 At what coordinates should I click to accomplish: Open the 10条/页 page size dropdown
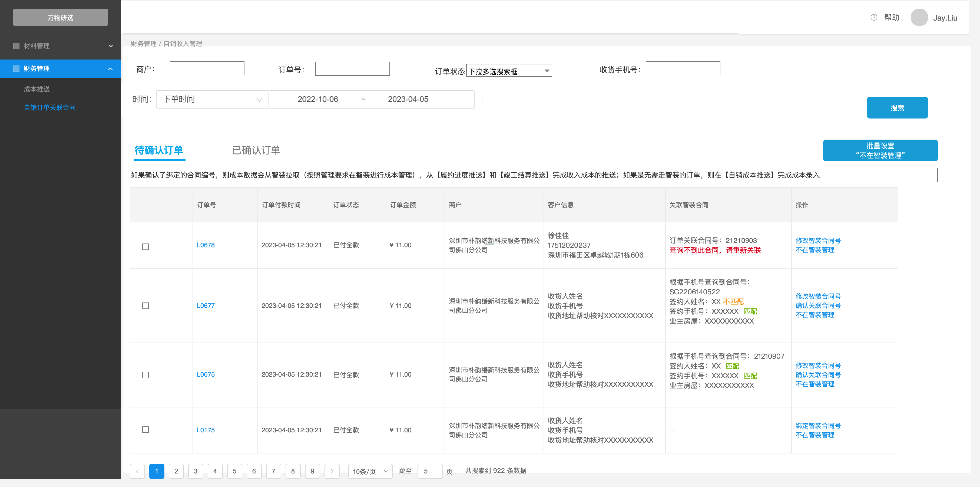point(370,471)
